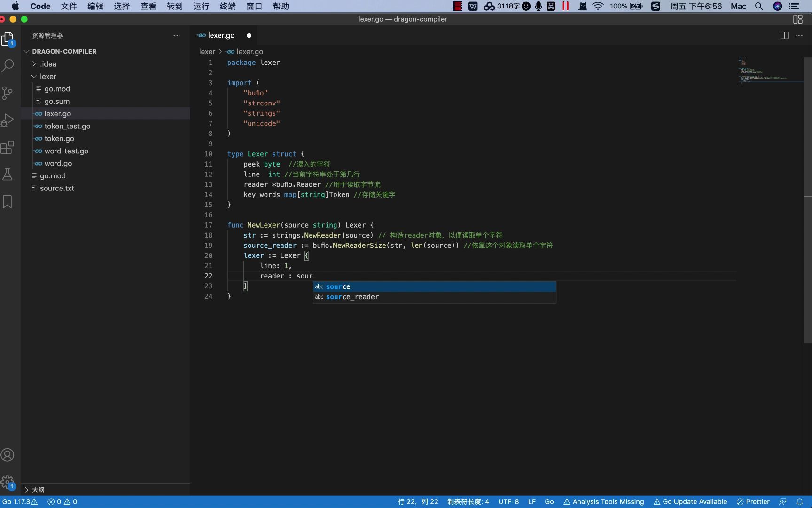
Task: Change the LF end-of-line sequence
Action: click(532, 502)
